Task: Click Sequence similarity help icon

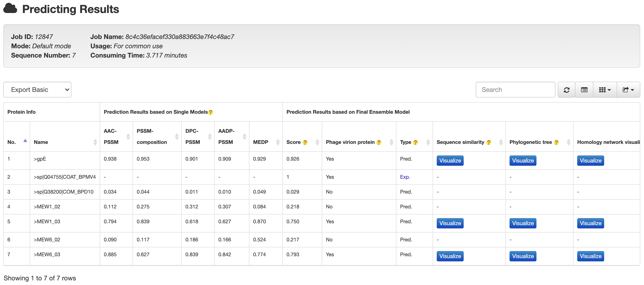Action: (x=488, y=142)
